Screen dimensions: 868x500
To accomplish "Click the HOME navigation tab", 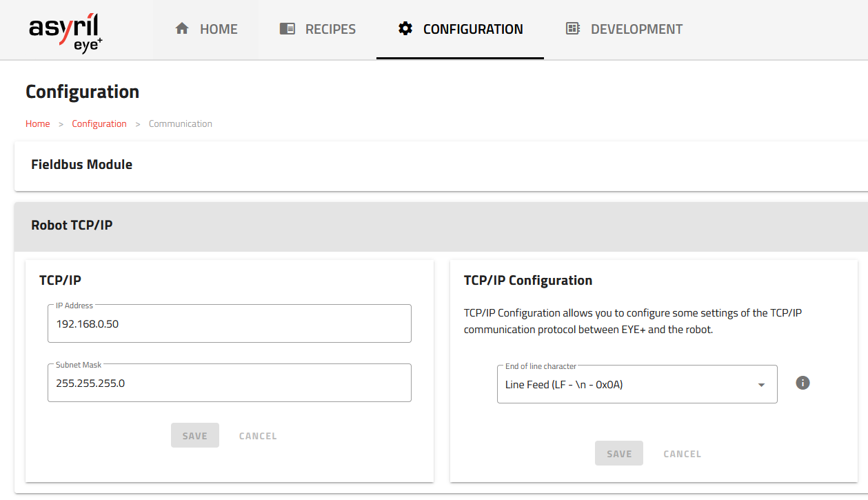I will 205,28.
